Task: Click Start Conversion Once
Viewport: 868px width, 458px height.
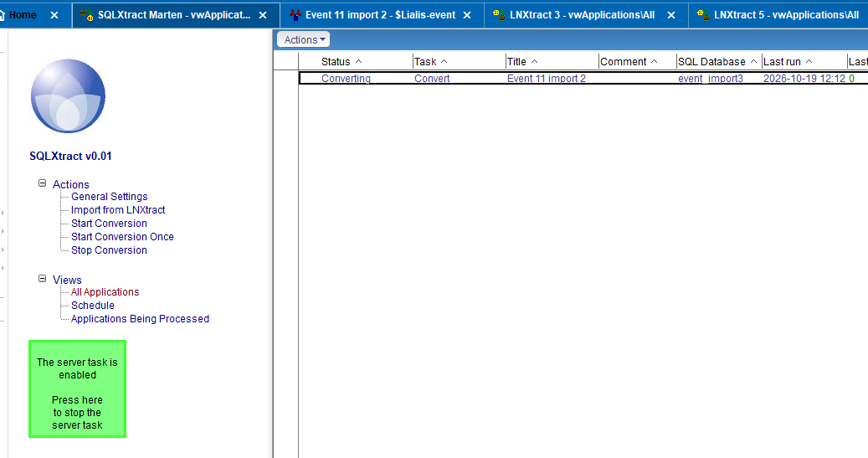Action: point(122,236)
